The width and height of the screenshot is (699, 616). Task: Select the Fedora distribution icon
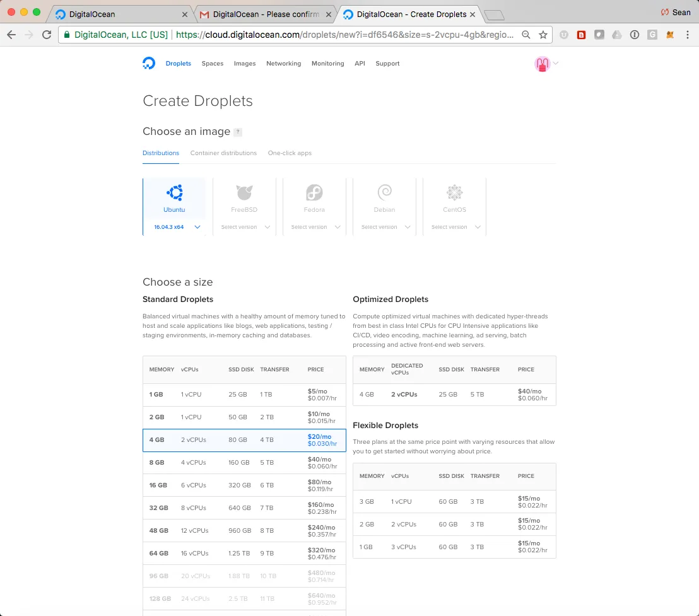coord(314,192)
